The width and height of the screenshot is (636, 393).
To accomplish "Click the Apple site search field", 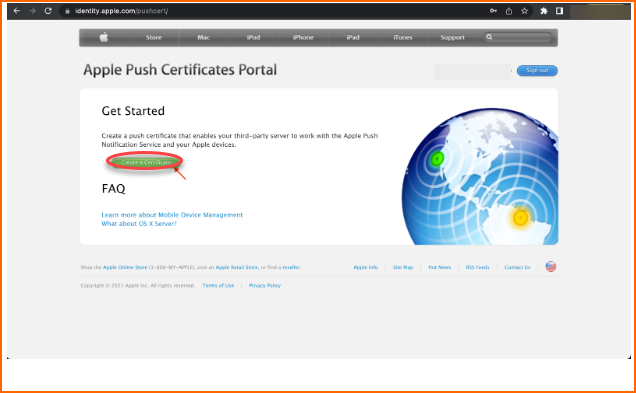I will coord(518,37).
